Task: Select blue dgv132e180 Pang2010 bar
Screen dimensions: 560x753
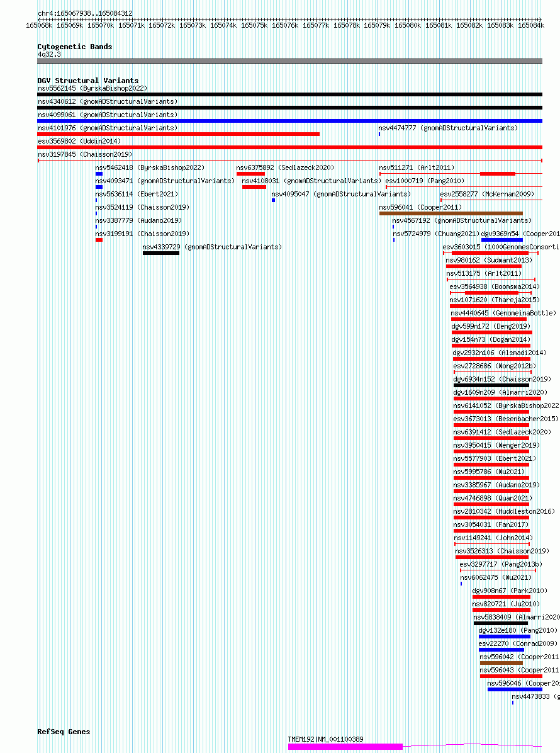Action: click(x=505, y=637)
